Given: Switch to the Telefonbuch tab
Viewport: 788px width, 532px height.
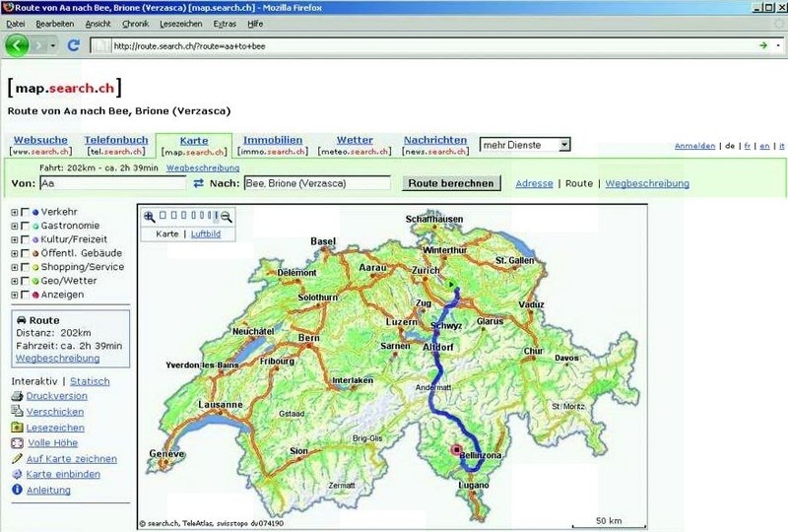Looking at the screenshot, I should tap(116, 140).
